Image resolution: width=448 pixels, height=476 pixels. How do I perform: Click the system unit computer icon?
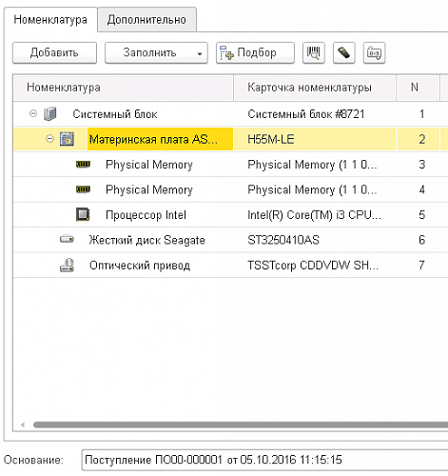(50, 114)
